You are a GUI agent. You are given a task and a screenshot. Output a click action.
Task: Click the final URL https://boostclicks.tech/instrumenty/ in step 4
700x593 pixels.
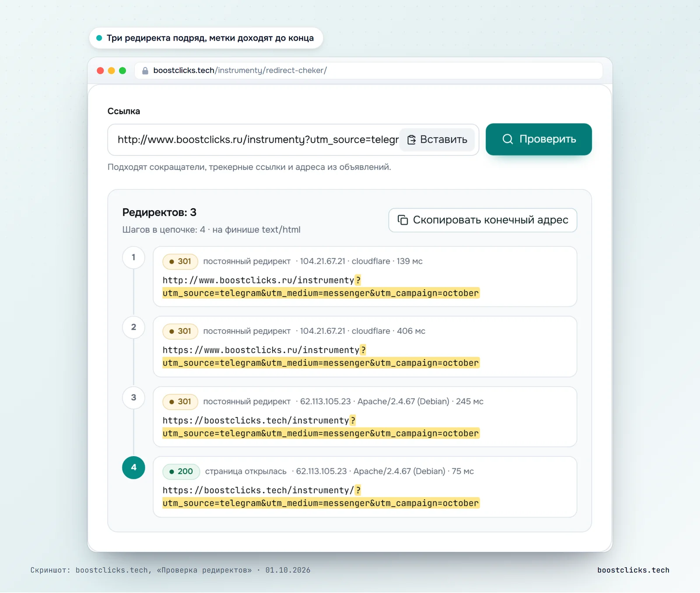tap(258, 491)
